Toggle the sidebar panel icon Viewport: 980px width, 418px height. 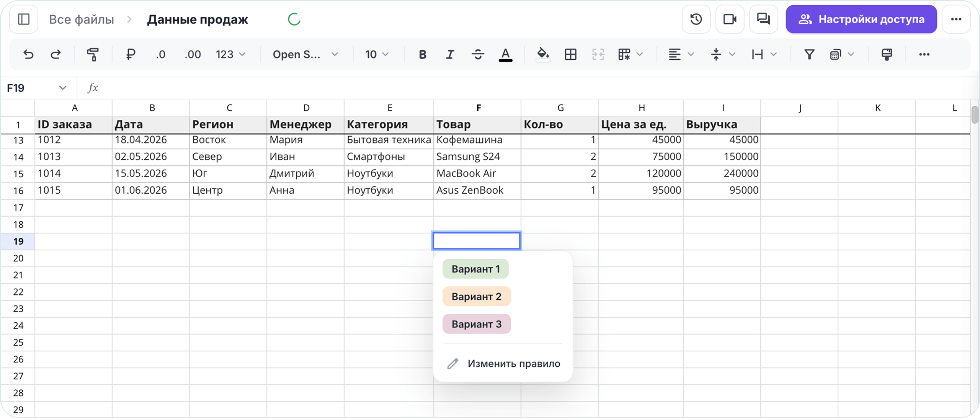tap(24, 19)
